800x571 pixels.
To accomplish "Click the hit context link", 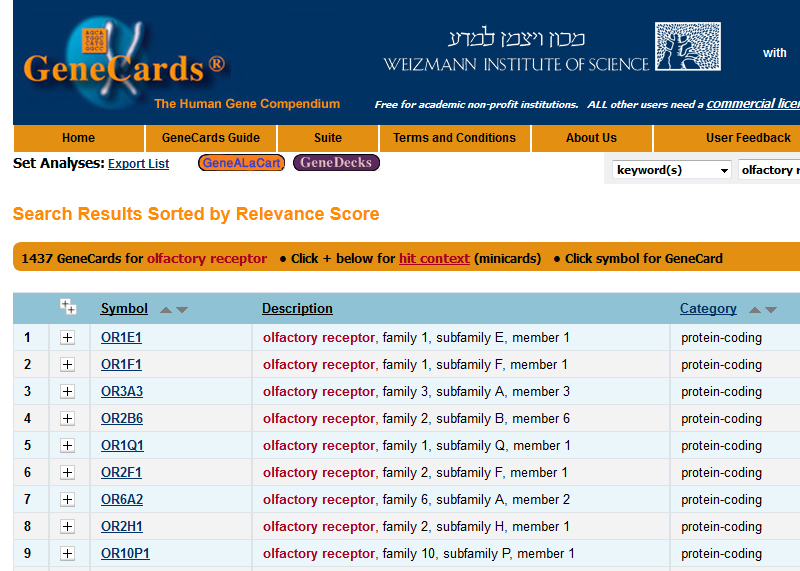I will pos(434,258).
